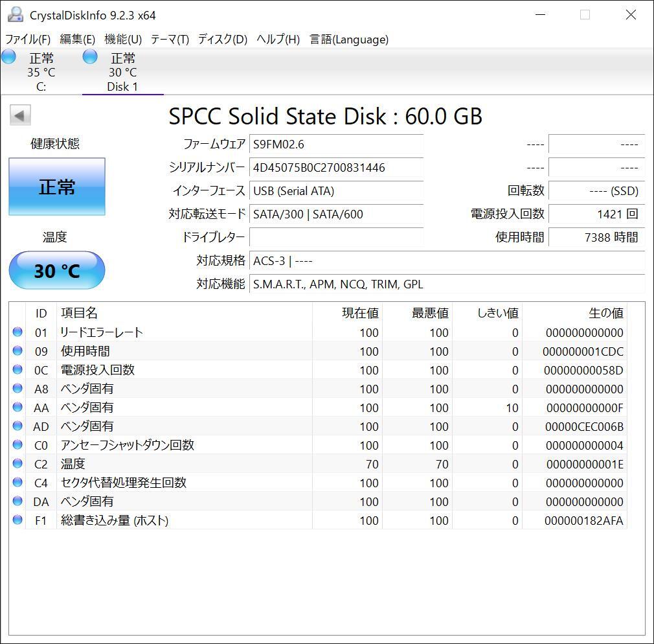Select the リードエラーレート attribute name
The width and height of the screenshot is (654, 644).
pos(102,332)
